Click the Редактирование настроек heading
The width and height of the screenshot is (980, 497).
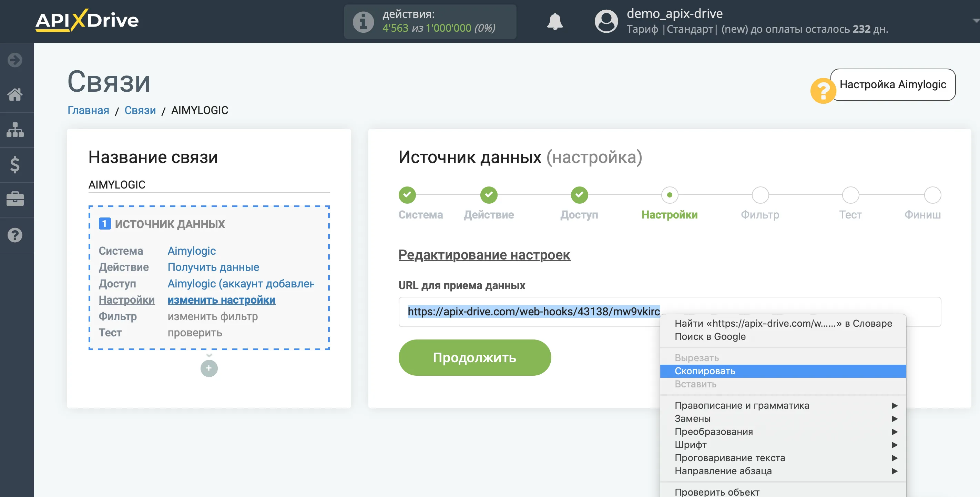[484, 255]
